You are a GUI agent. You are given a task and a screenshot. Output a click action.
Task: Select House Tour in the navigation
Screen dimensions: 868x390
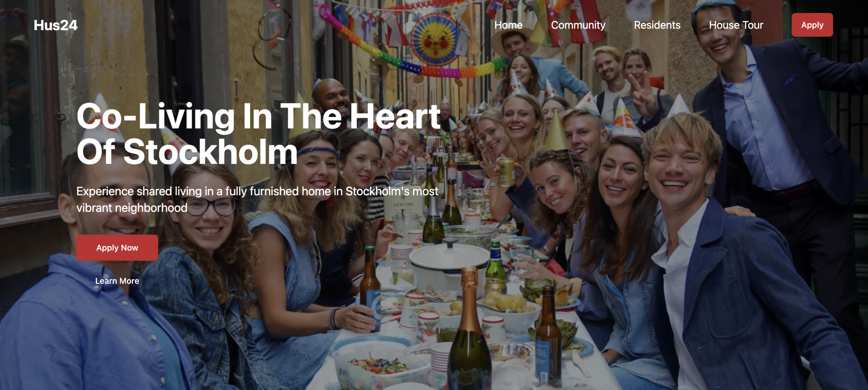pos(736,25)
